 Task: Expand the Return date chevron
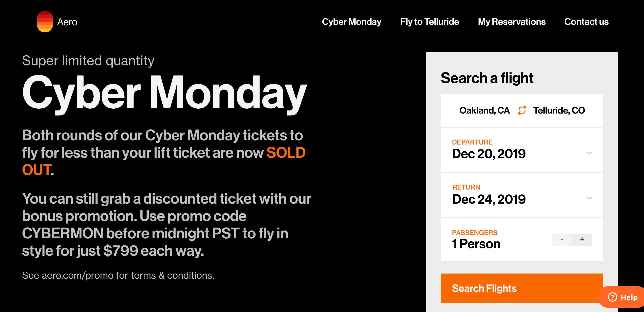point(589,198)
